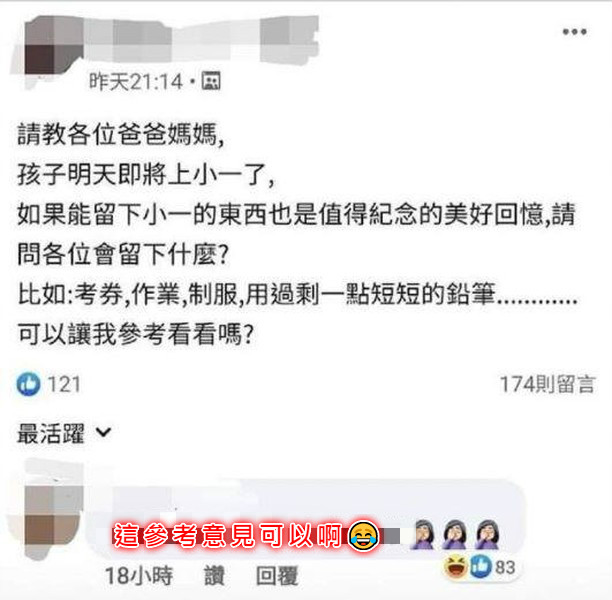Click the first facepalm emoji in comment
The height and width of the screenshot is (600, 612).
coord(423,534)
